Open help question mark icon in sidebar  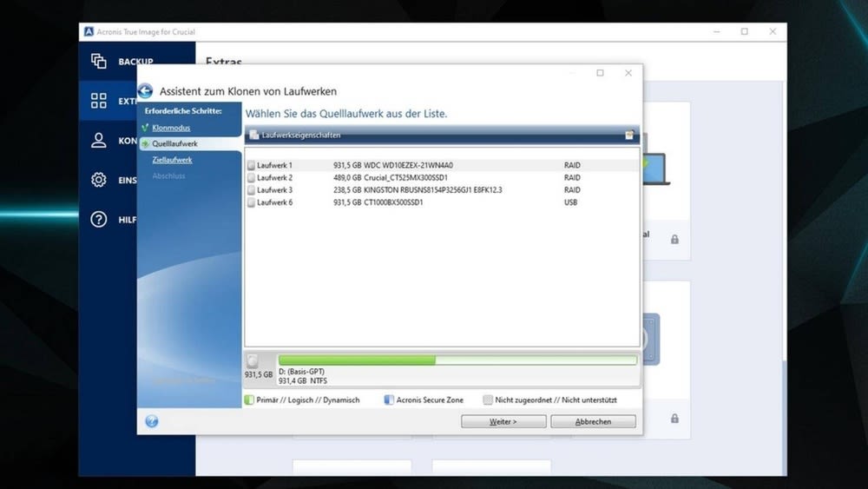[99, 219]
